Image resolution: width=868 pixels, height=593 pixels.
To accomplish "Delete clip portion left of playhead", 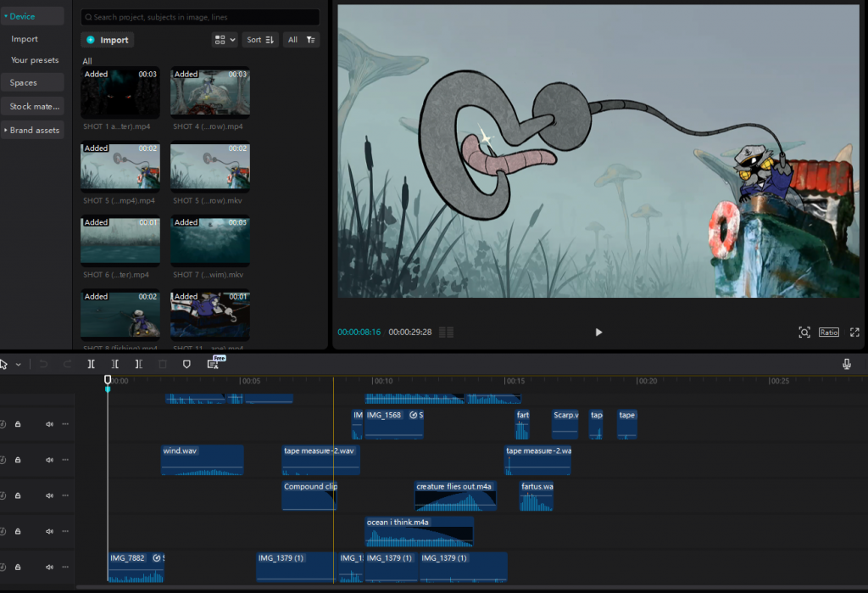I will (115, 364).
